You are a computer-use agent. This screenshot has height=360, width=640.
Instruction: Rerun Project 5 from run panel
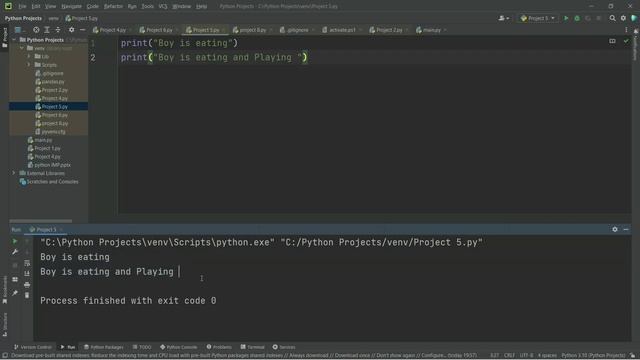(15, 241)
